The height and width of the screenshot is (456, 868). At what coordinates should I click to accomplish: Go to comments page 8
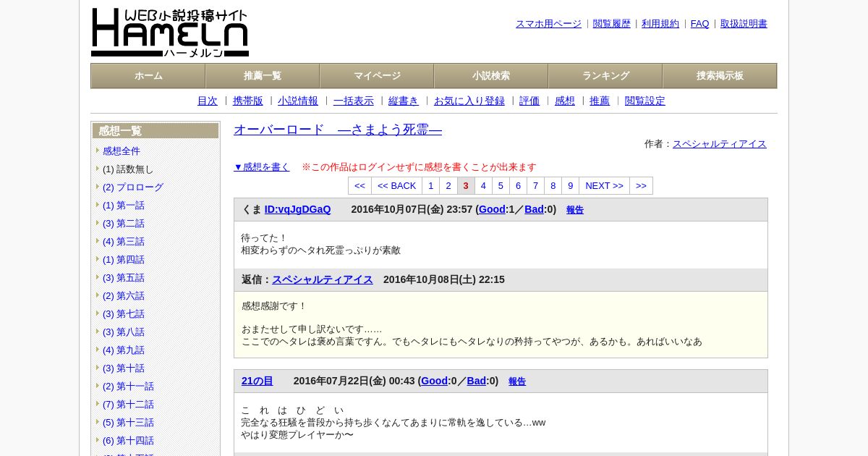[553, 186]
